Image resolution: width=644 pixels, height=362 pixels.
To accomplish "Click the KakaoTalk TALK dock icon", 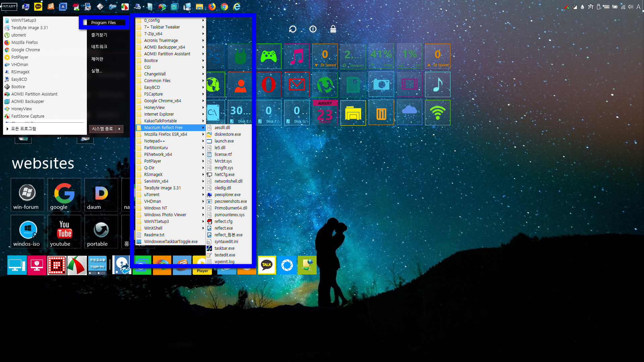I will click(267, 265).
